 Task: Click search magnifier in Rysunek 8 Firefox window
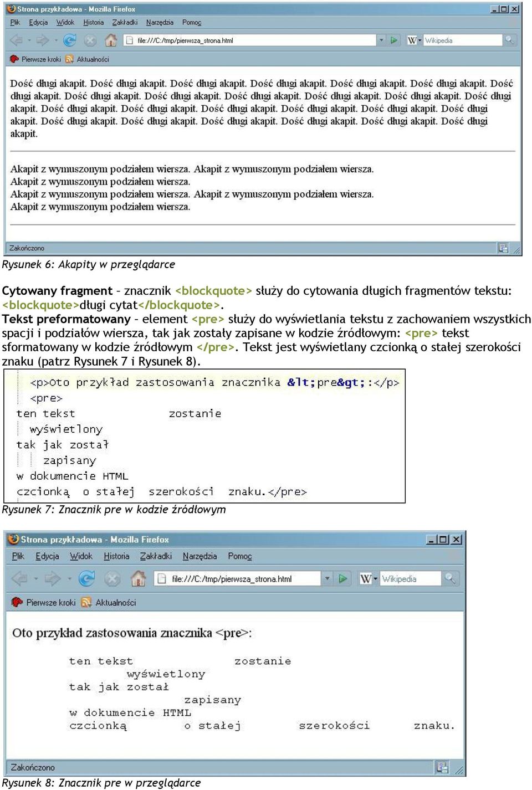pyautogui.click(x=450, y=579)
